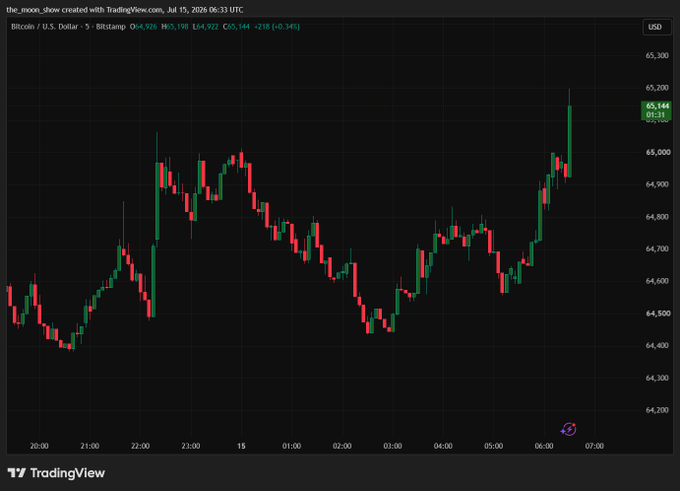Click the 02:00 time axis label
This screenshot has height=491, width=680.
pos(342,446)
